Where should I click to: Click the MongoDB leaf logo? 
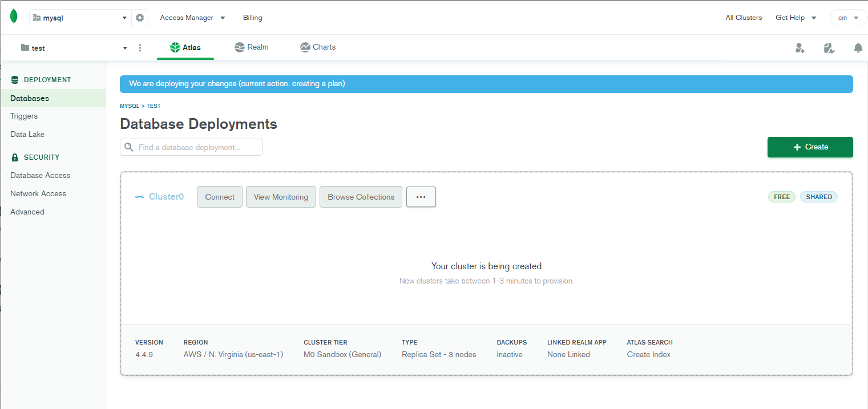(14, 18)
